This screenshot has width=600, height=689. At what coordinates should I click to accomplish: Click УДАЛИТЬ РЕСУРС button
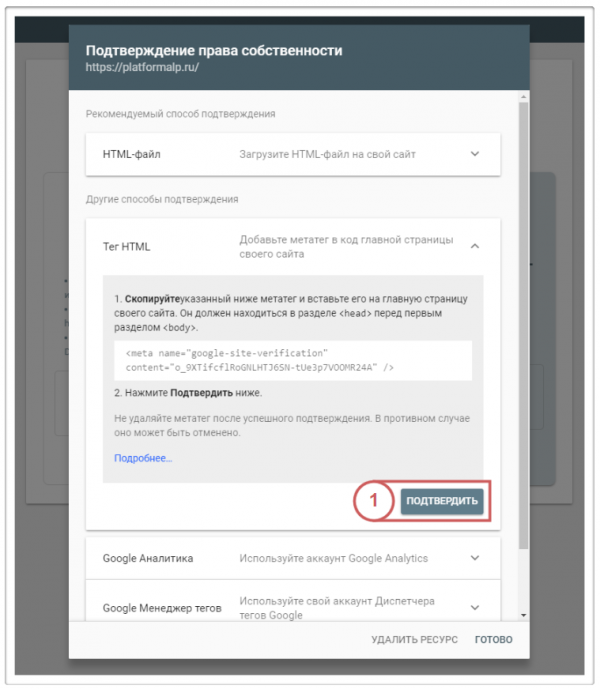pos(414,640)
